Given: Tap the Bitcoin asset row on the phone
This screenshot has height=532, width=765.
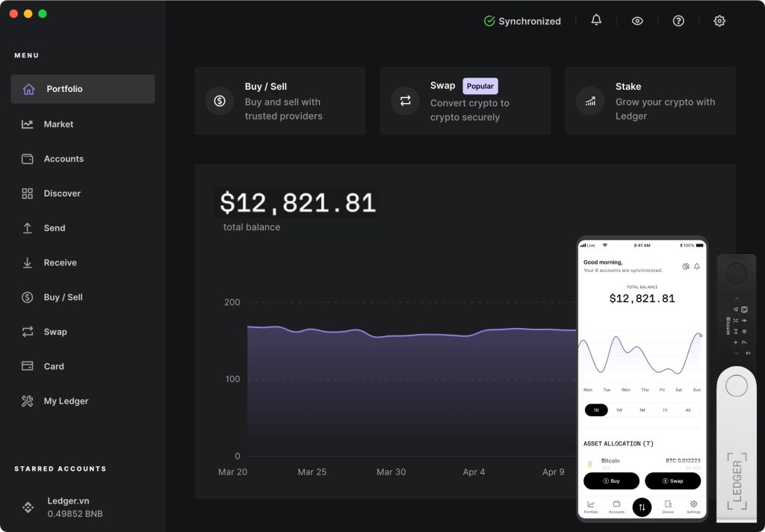Looking at the screenshot, I should coord(642,464).
